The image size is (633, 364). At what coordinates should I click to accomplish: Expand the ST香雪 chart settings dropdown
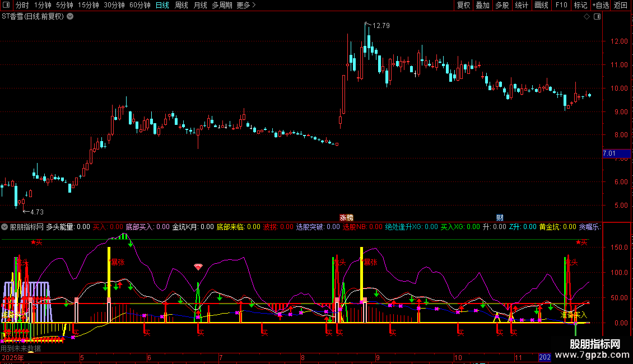click(70, 16)
